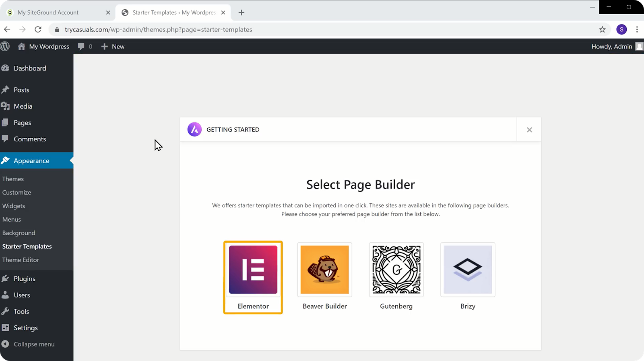This screenshot has height=361, width=644.
Task: Open Users in the sidebar
Action: [37, 295]
